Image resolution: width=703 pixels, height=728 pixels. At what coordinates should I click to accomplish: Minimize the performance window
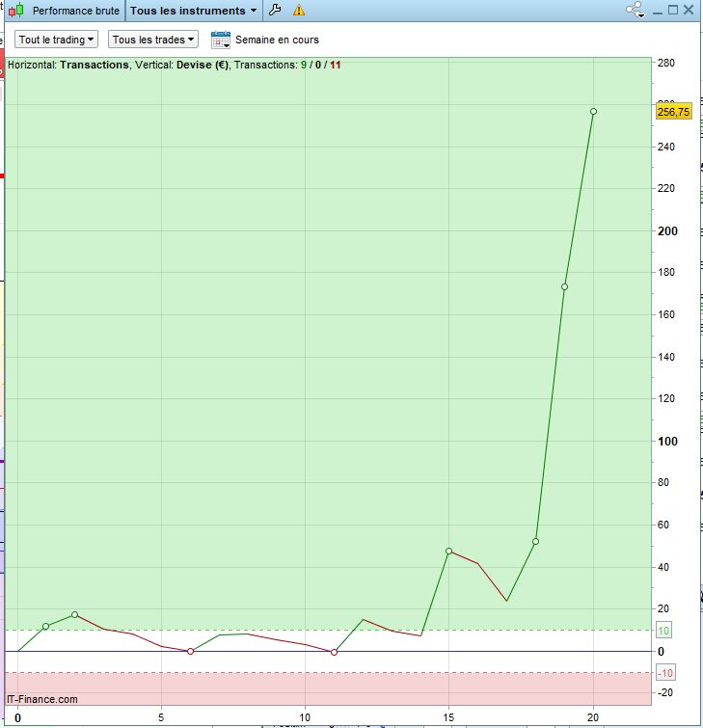[657, 12]
